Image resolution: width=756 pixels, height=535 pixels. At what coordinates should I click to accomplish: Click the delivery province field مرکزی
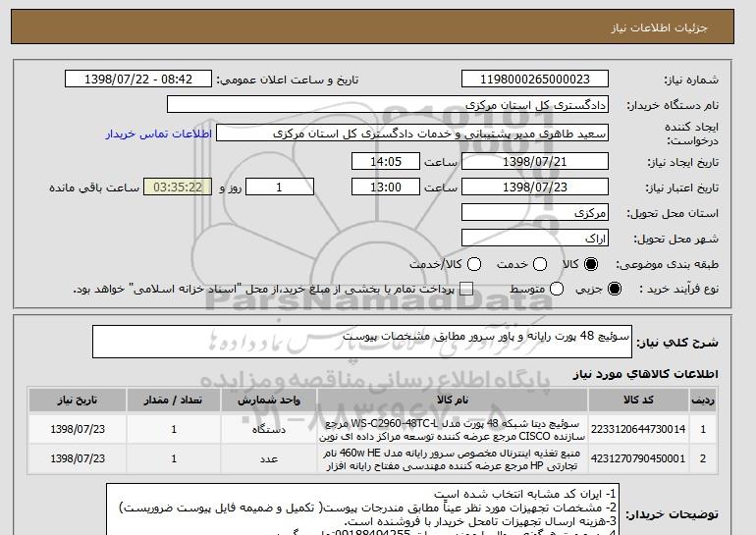[x=535, y=213]
